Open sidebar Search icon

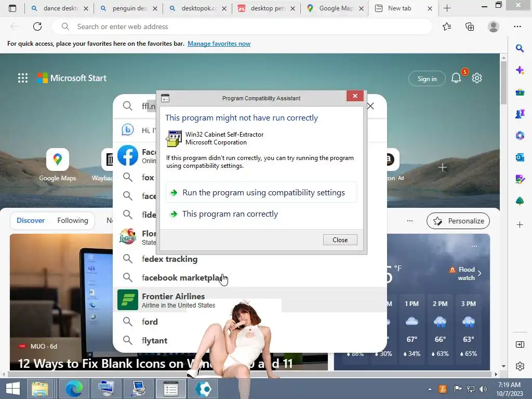click(x=520, y=48)
